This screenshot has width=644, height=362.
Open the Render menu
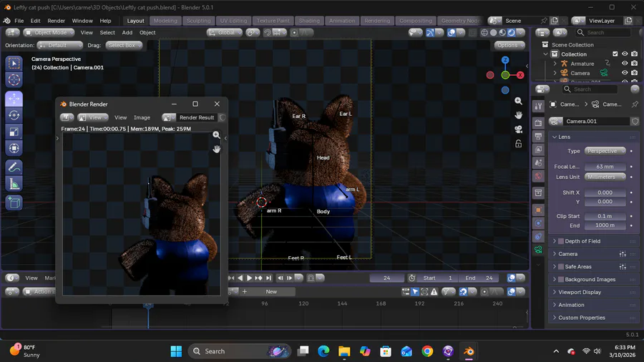(56, 21)
